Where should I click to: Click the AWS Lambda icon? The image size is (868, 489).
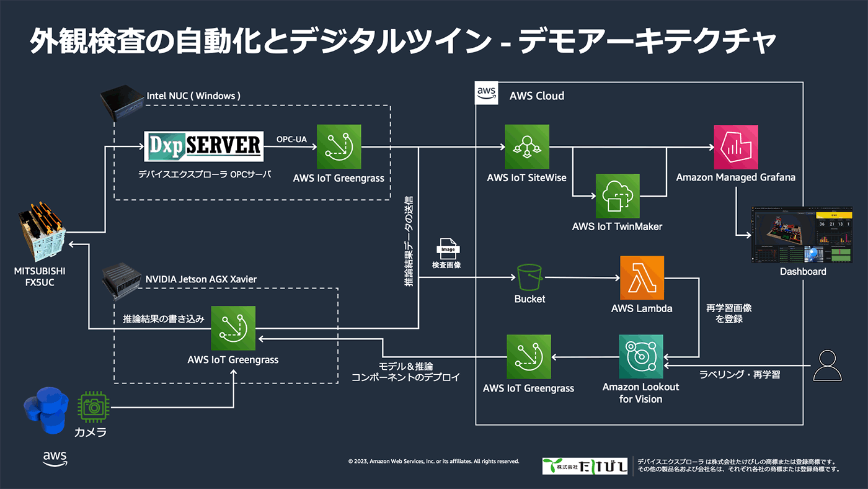pos(642,277)
